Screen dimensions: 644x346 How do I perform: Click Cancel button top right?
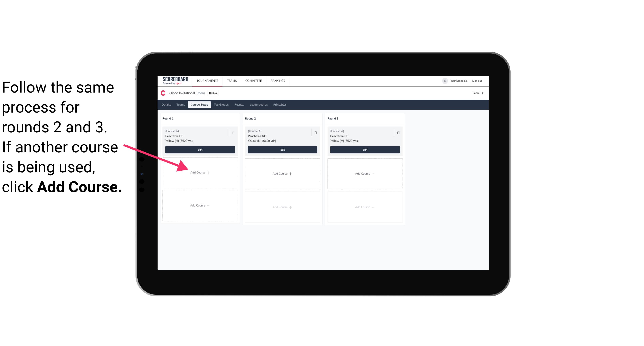477,93
